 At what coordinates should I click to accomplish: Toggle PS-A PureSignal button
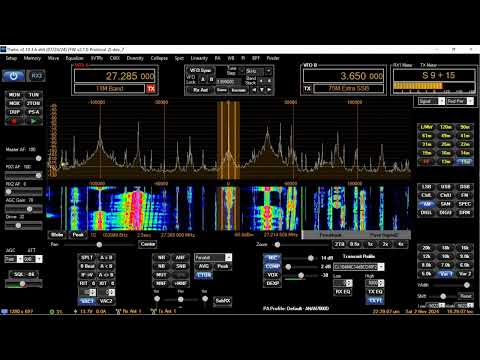[34, 112]
